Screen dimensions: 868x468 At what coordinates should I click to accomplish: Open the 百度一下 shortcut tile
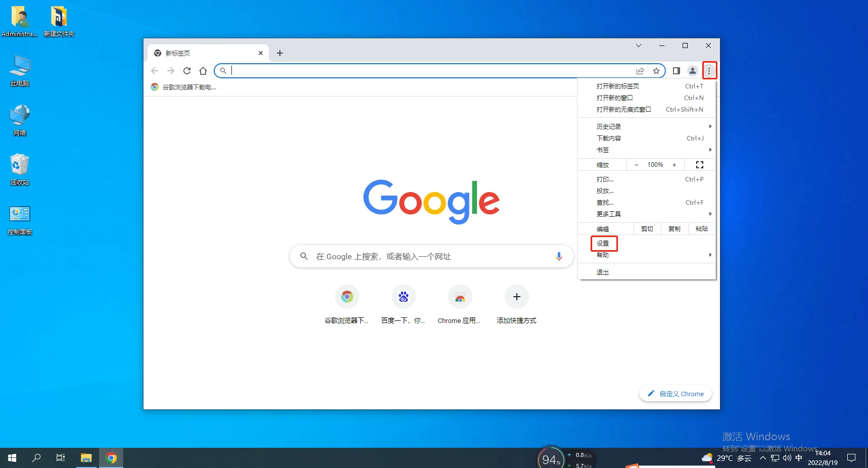click(403, 304)
